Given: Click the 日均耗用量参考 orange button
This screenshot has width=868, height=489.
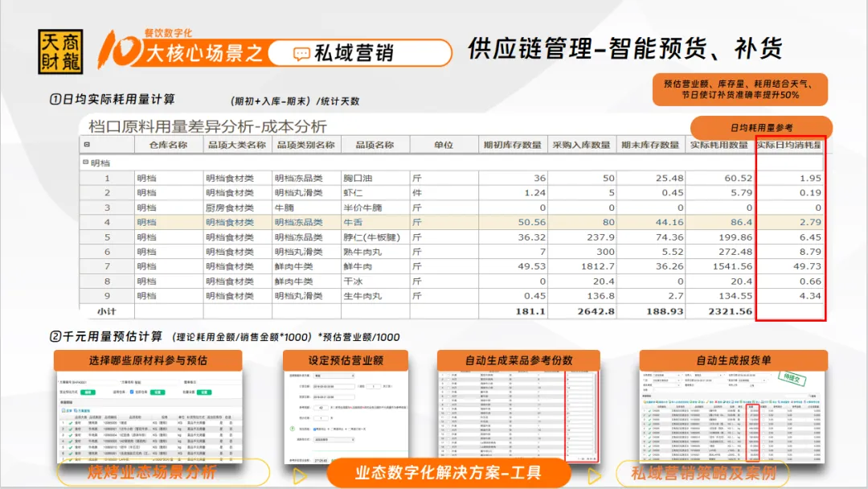Looking at the screenshot, I should pos(760,128).
